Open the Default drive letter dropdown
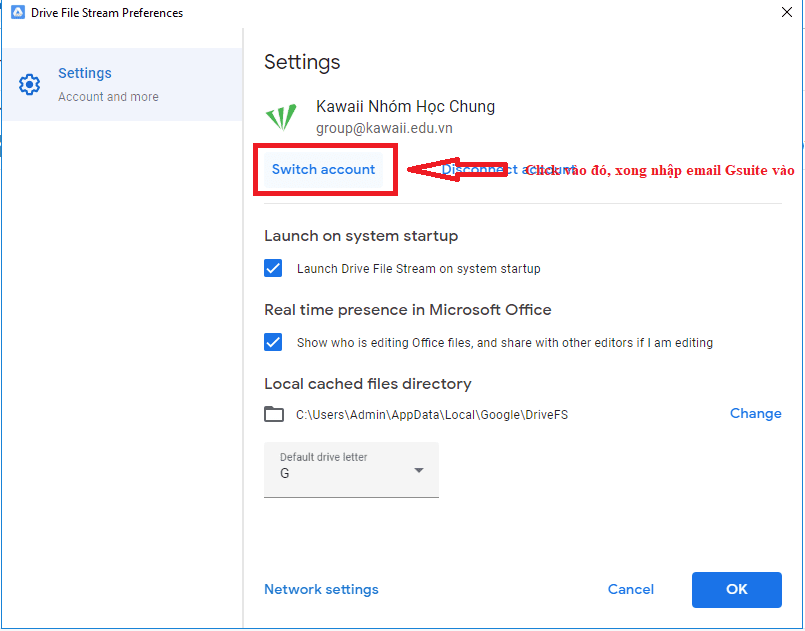Screen dimensions: 805x631 coord(351,469)
